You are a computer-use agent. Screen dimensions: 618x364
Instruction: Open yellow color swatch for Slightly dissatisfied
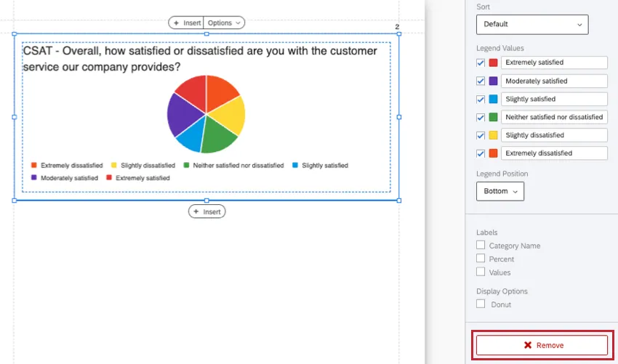point(493,135)
